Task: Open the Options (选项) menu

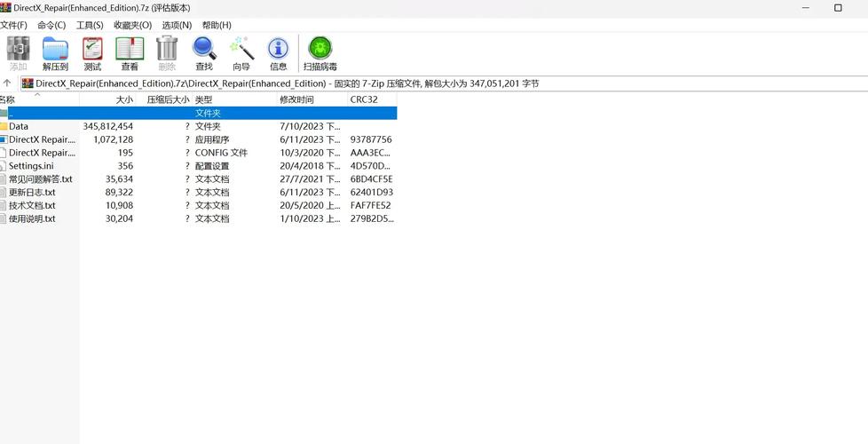Action: (178, 25)
